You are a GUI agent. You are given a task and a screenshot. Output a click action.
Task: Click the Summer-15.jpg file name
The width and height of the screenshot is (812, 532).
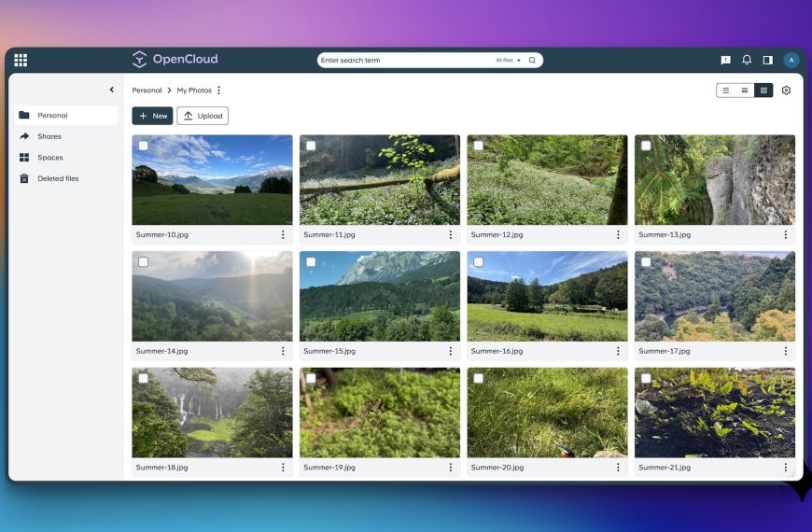329,351
